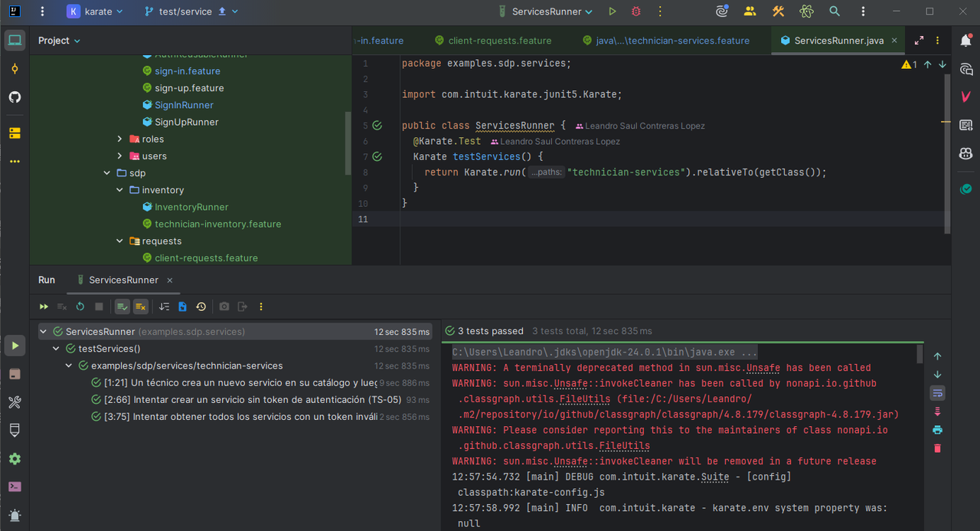
Task: Open Search Everywhere magnifier icon
Action: point(835,11)
